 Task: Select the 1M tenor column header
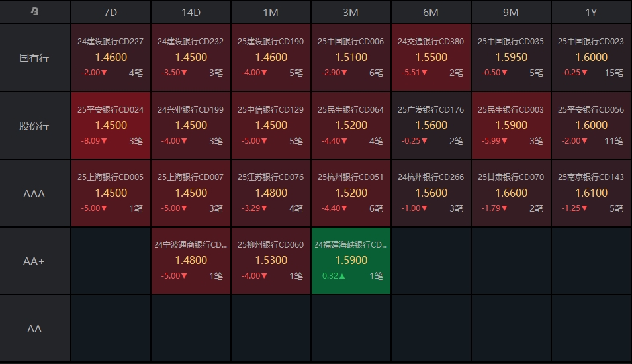click(271, 12)
